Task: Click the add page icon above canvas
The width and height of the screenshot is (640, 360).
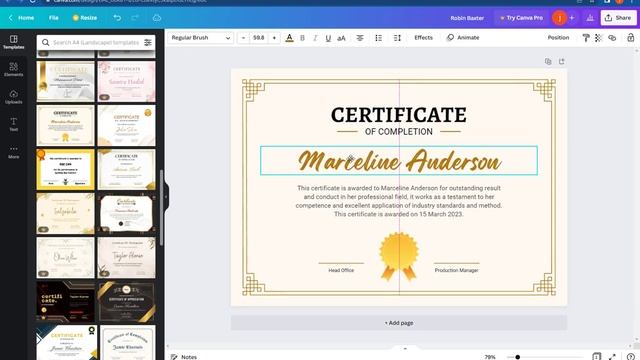Action: (562, 62)
